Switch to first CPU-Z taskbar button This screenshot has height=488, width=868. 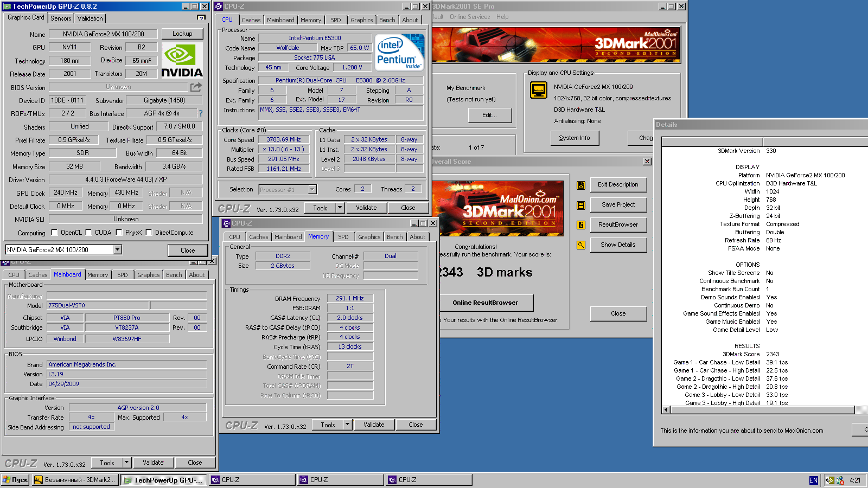[252, 480]
